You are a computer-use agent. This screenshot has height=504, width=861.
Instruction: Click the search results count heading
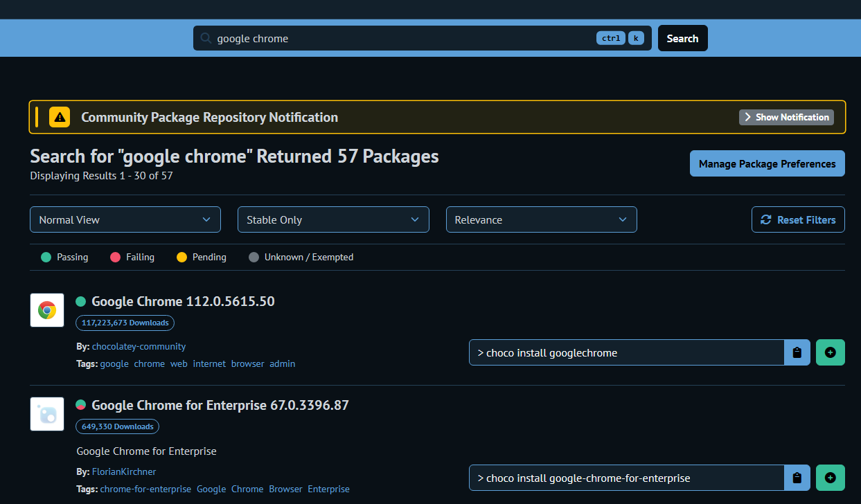click(x=234, y=156)
